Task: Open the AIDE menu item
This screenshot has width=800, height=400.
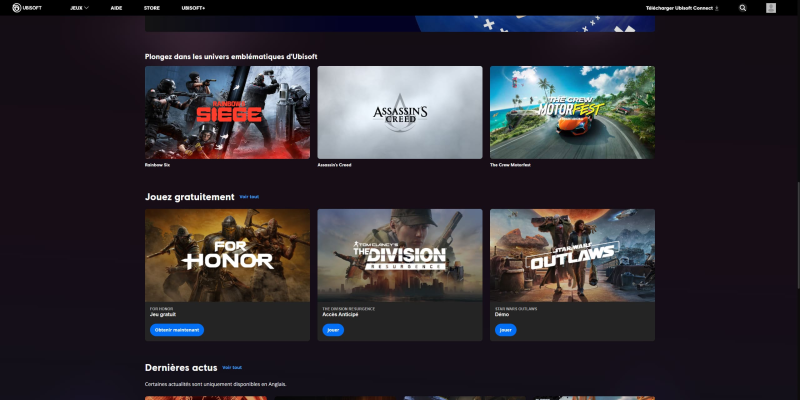Action: coord(116,8)
